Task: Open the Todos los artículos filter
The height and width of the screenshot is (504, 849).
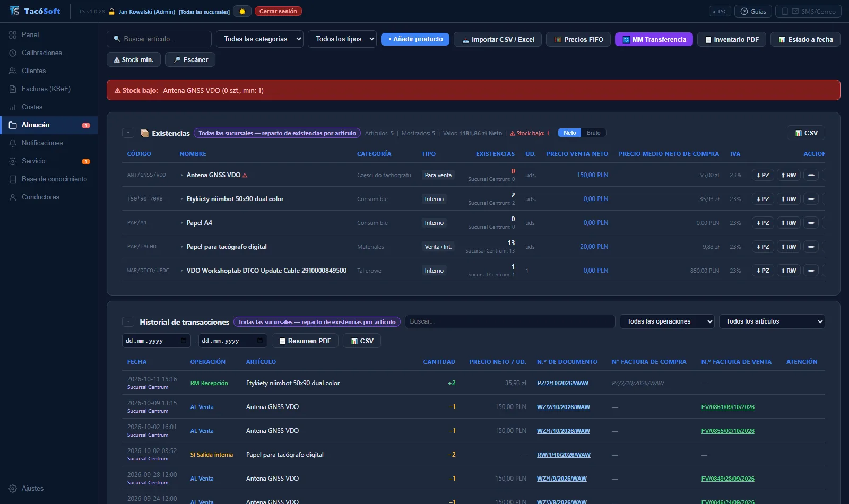Action: tap(772, 321)
